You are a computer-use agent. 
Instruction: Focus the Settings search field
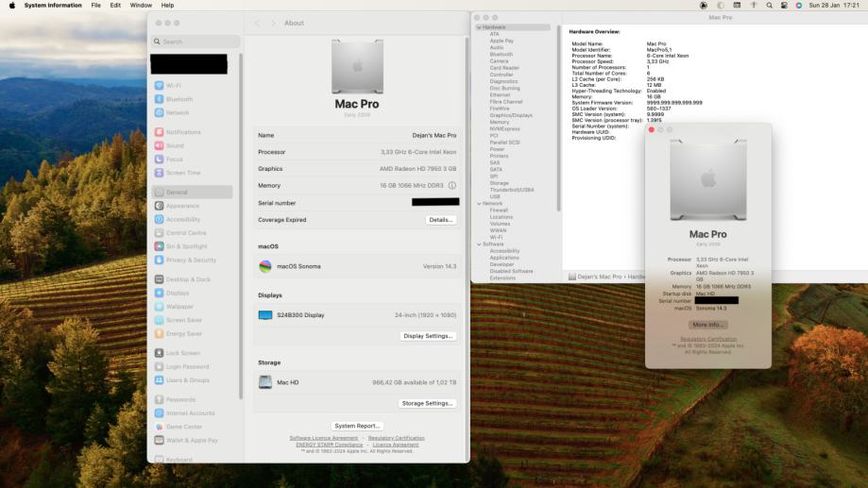(x=195, y=42)
